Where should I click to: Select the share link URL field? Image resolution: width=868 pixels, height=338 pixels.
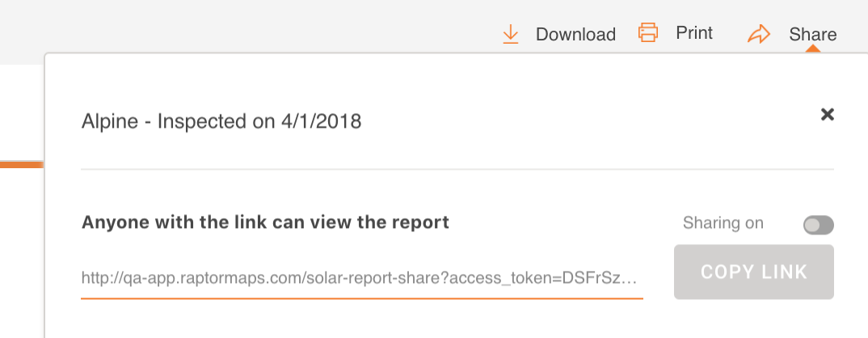click(361, 277)
